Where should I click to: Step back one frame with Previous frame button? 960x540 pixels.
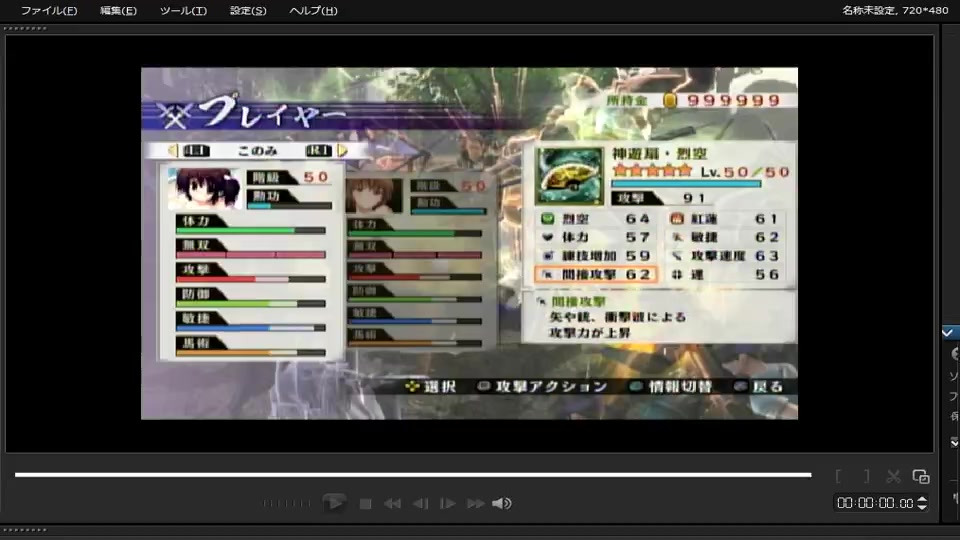tap(420, 504)
